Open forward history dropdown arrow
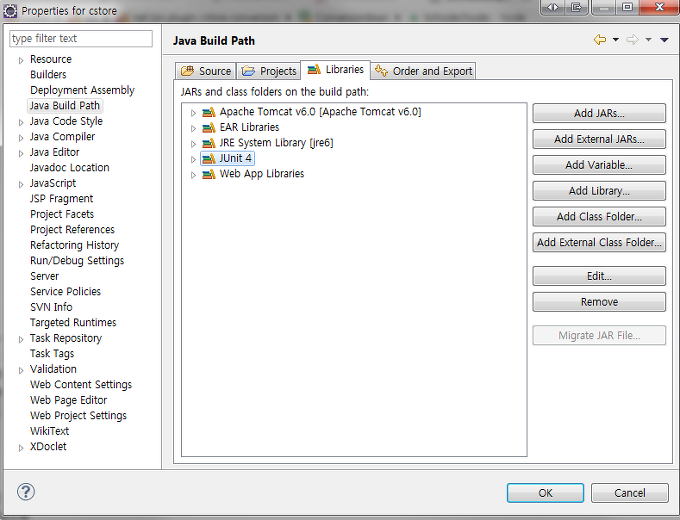The width and height of the screenshot is (680, 520). point(648,40)
